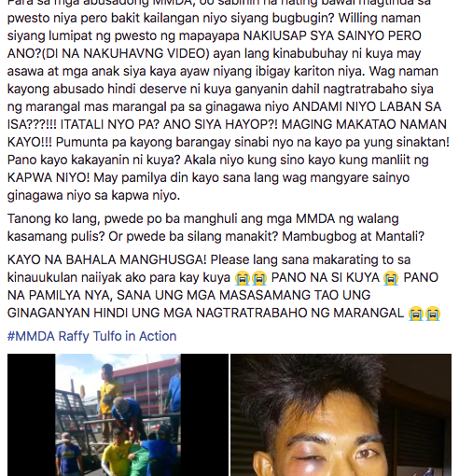
Task: Open the right photo of injured man's face
Action: [341, 414]
